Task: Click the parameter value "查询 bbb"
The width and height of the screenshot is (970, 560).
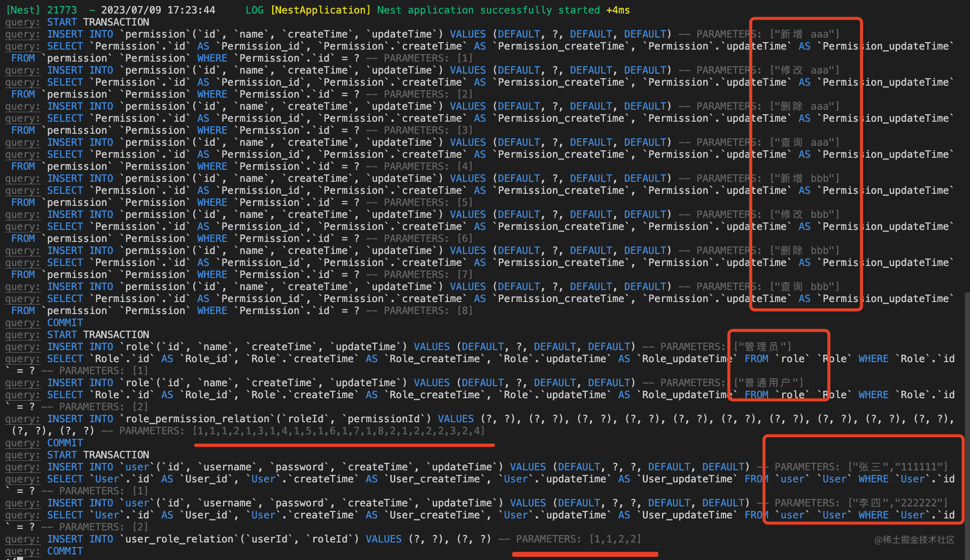Action: (x=804, y=287)
